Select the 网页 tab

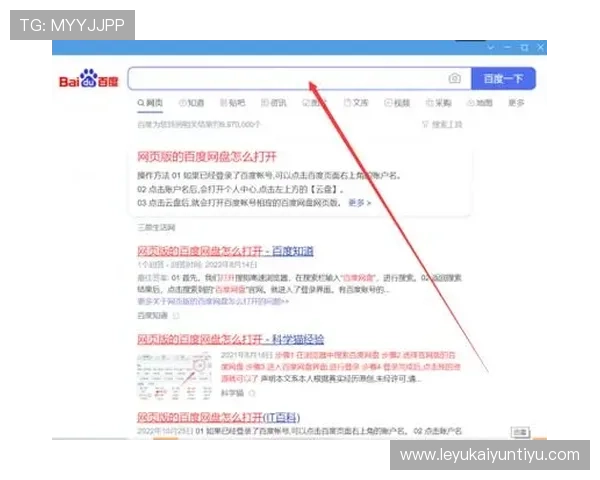[150, 103]
